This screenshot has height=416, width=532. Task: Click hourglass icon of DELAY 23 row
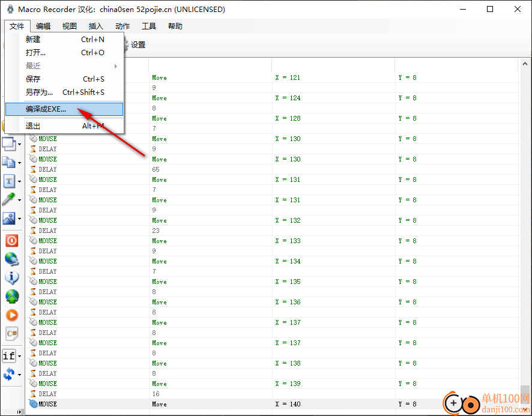33,231
